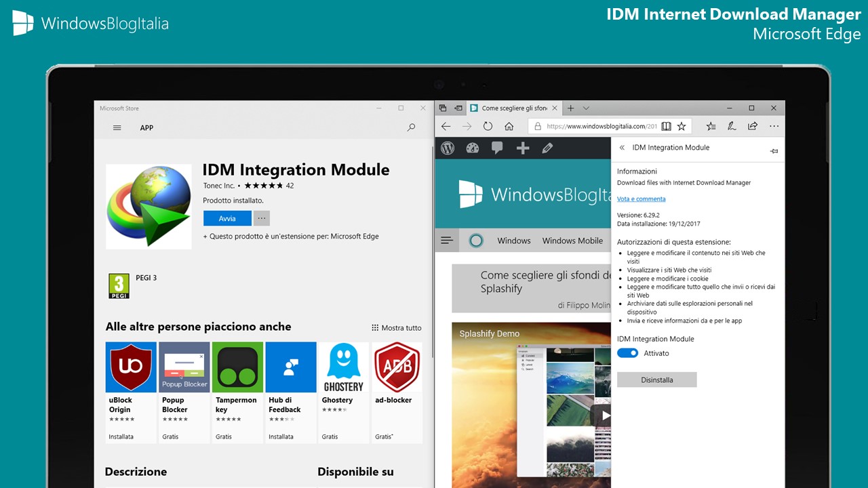The width and height of the screenshot is (868, 488).
Task: Click the set tabs aside arrow icon
Action: (x=458, y=108)
